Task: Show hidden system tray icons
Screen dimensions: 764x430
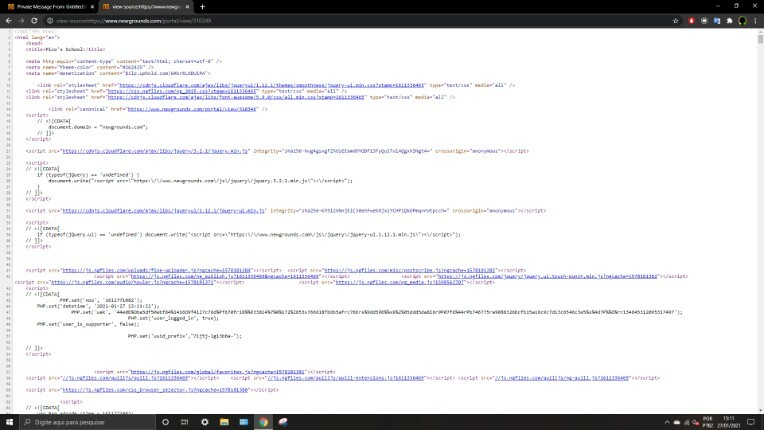Action: (667, 422)
